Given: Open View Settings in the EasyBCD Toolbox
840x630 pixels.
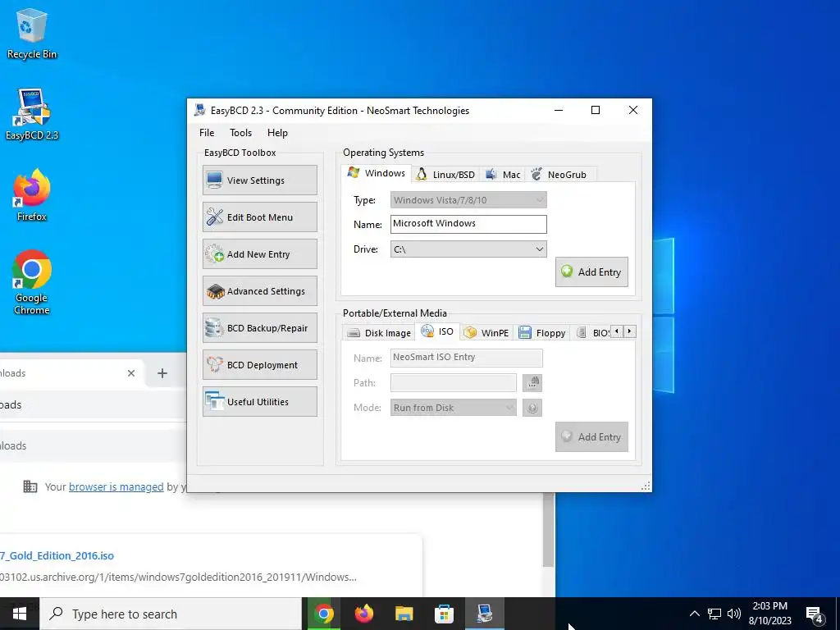Looking at the screenshot, I should coord(260,180).
